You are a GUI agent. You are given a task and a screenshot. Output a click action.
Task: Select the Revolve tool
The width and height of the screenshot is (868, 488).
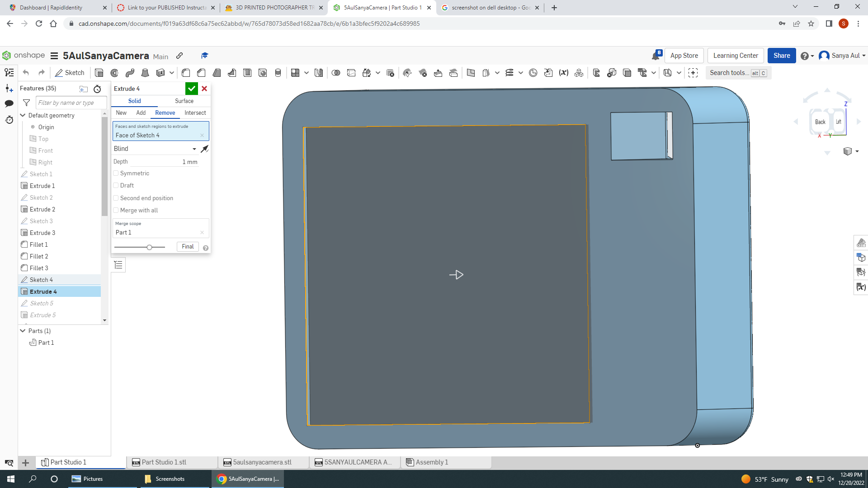coord(114,73)
